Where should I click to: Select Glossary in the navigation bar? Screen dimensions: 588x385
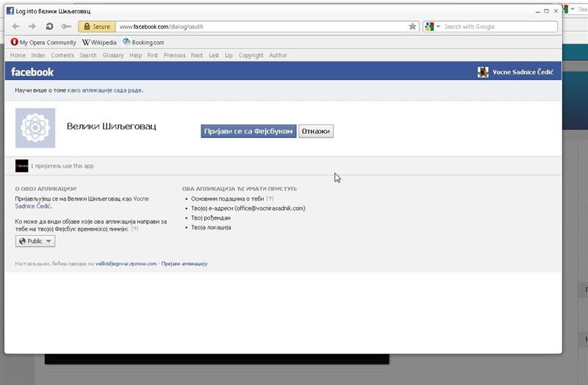coord(113,55)
